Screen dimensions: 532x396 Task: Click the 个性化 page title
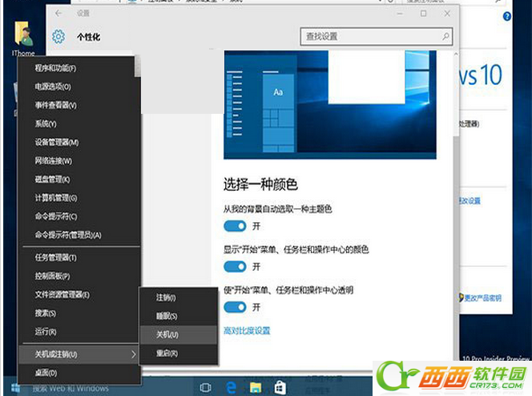[x=88, y=37]
